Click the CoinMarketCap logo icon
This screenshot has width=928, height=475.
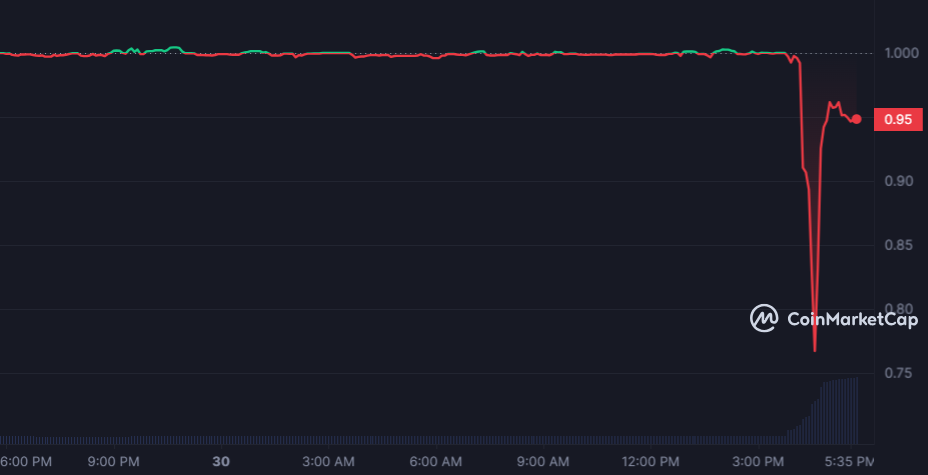(x=765, y=319)
